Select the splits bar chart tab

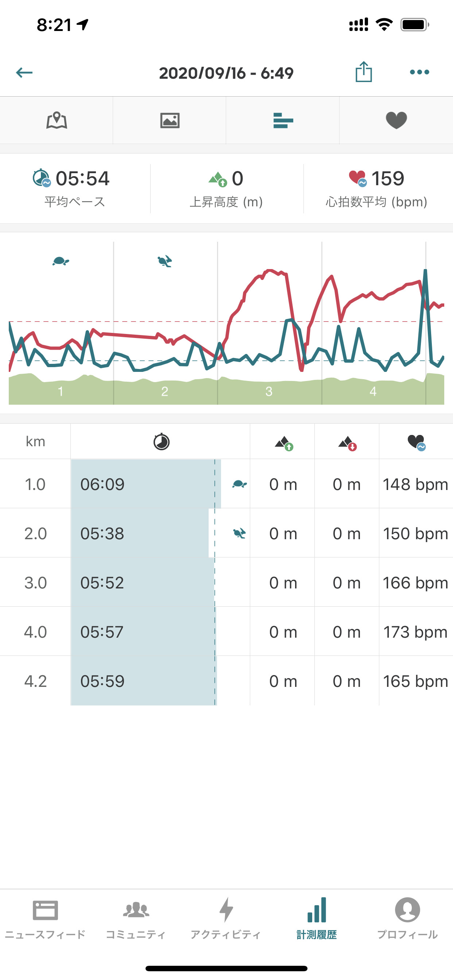click(283, 121)
